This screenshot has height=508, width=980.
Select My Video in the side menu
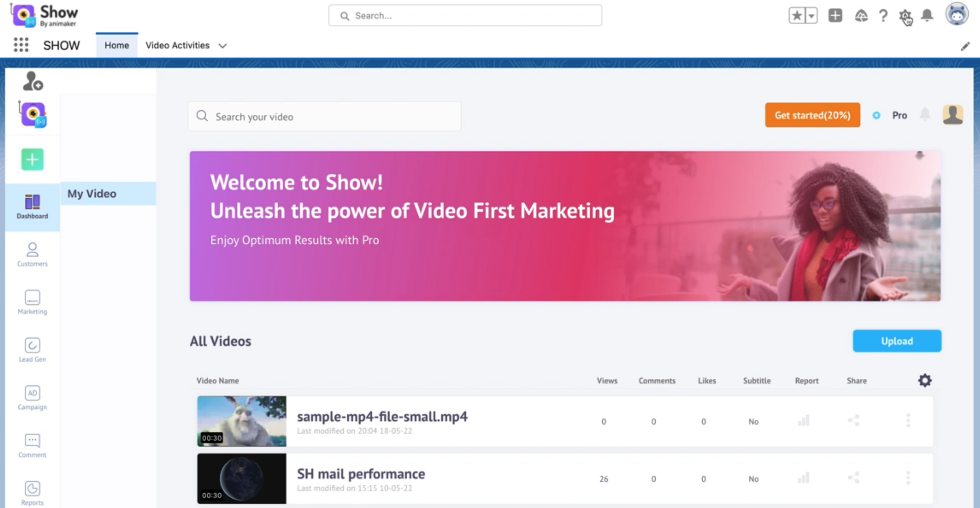click(108, 194)
